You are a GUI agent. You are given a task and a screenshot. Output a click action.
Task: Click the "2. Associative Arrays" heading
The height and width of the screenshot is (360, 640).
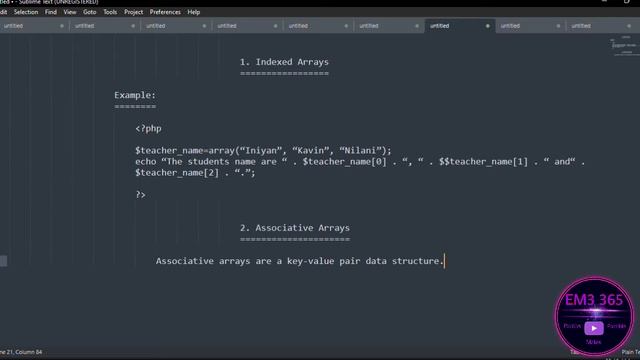pos(295,228)
